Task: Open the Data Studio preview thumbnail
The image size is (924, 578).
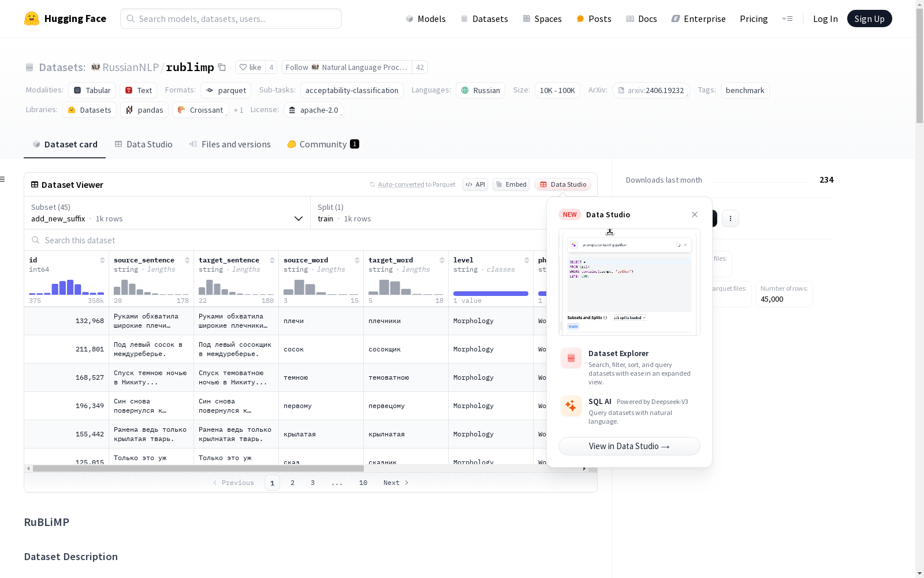Action: point(629,282)
